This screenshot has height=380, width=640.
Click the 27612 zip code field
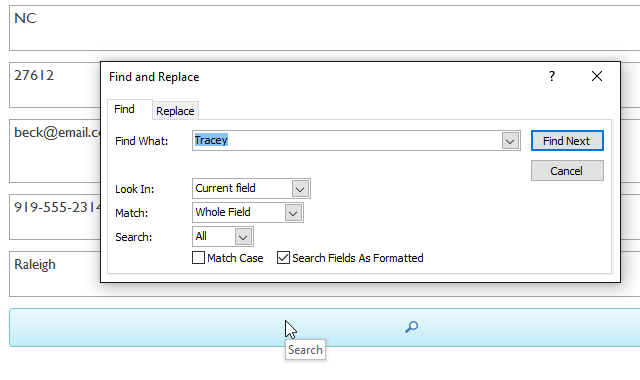(x=55, y=85)
